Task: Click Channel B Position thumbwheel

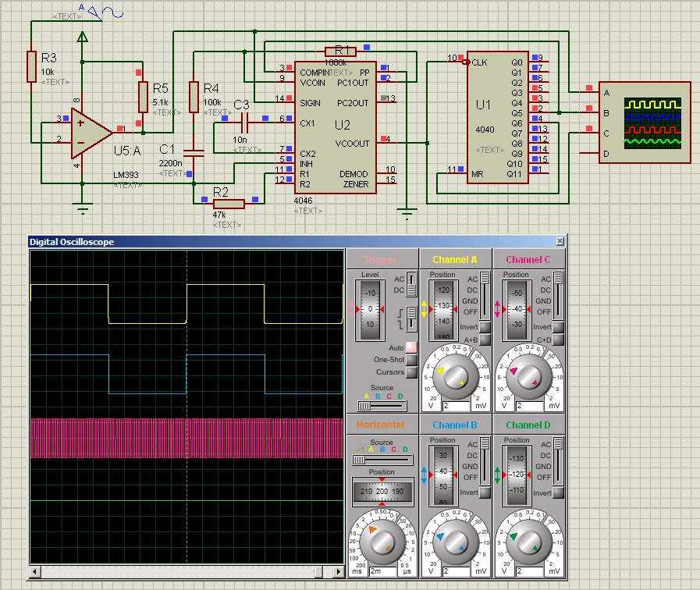Action: click(x=443, y=476)
